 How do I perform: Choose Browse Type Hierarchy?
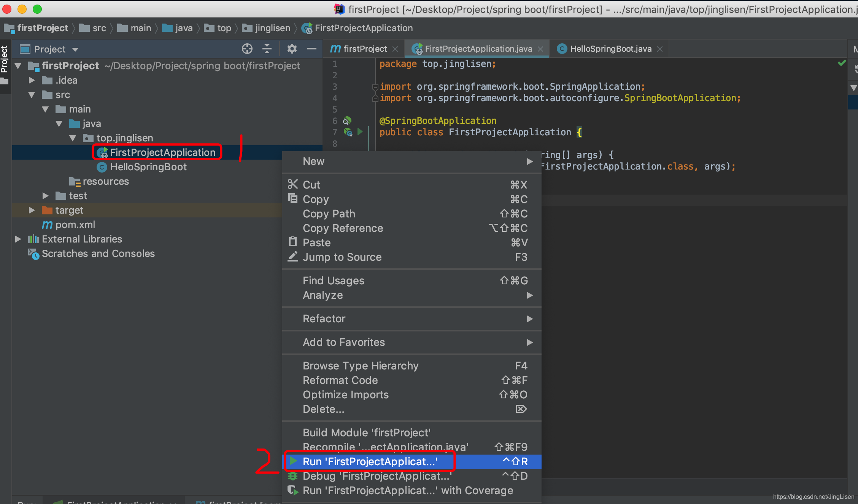(x=412, y=366)
